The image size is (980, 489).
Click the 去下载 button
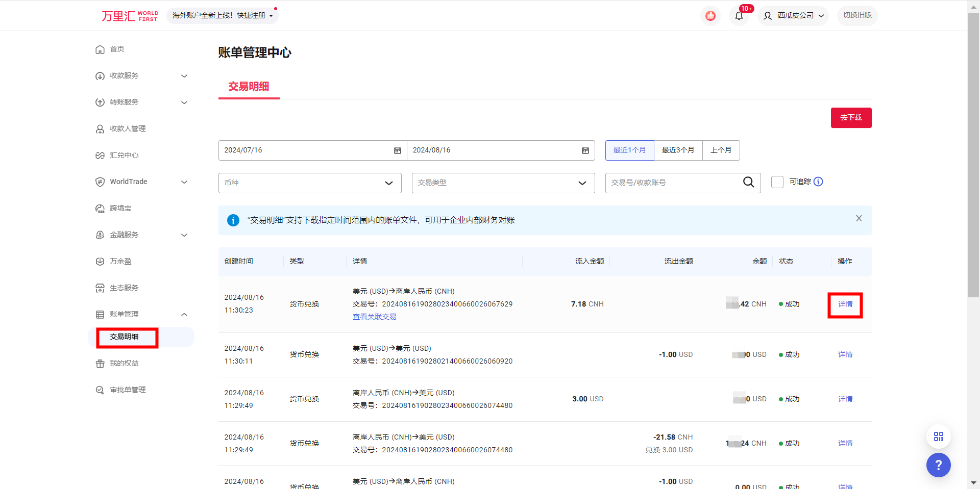click(x=850, y=117)
